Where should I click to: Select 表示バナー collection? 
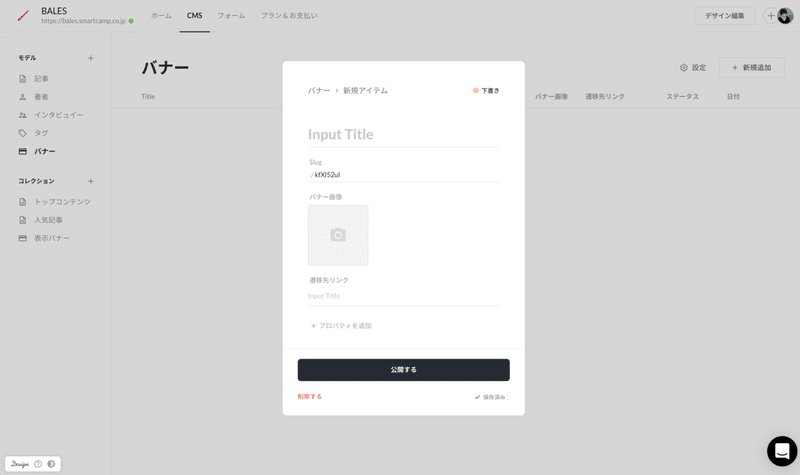point(52,238)
